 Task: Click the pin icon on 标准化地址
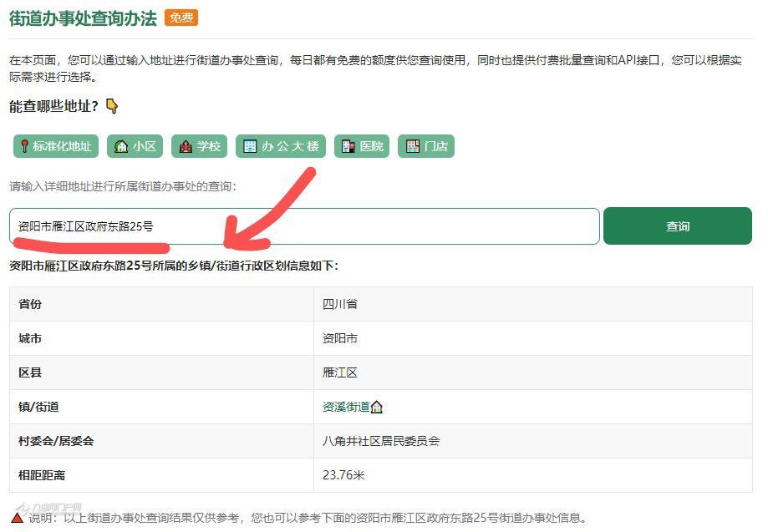coord(24,146)
